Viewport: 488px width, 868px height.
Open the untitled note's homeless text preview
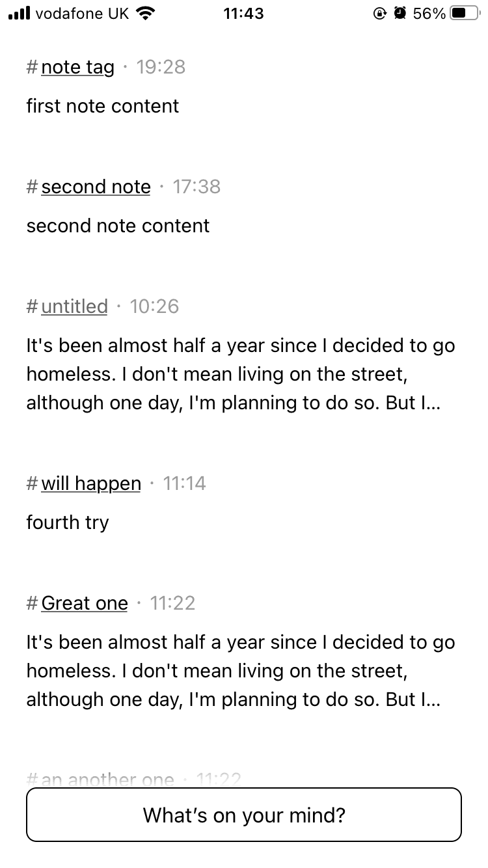point(240,374)
